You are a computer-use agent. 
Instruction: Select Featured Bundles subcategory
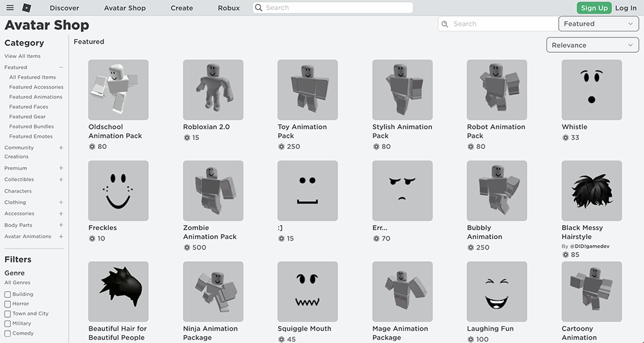[x=32, y=126]
